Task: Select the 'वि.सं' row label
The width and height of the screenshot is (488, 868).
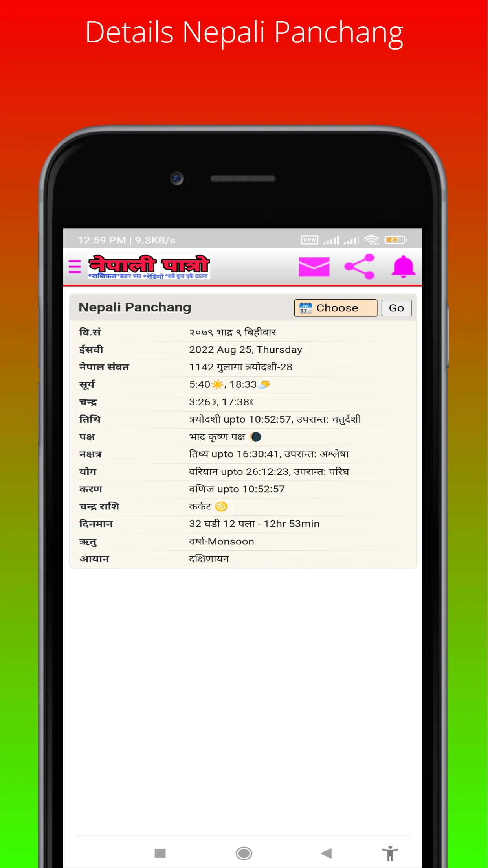Action: coord(90,332)
